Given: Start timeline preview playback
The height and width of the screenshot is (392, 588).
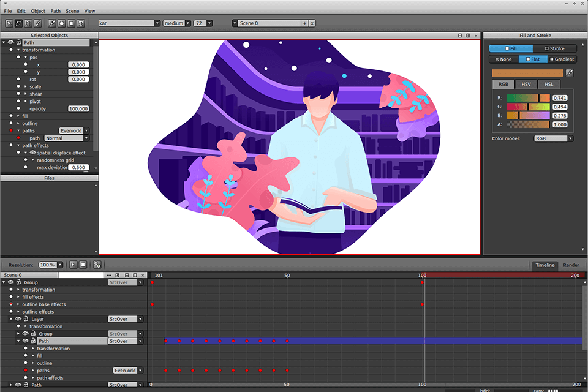Looking at the screenshot, I should click(x=73, y=265).
